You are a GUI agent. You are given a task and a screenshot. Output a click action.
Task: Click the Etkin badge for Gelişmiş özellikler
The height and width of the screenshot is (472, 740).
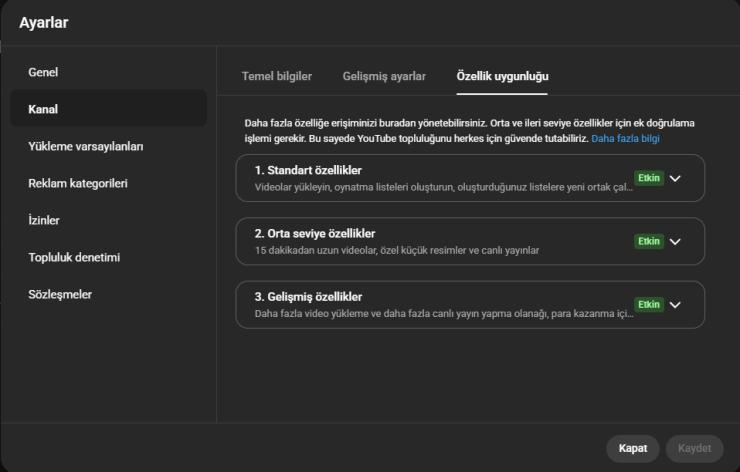pyautogui.click(x=649, y=304)
